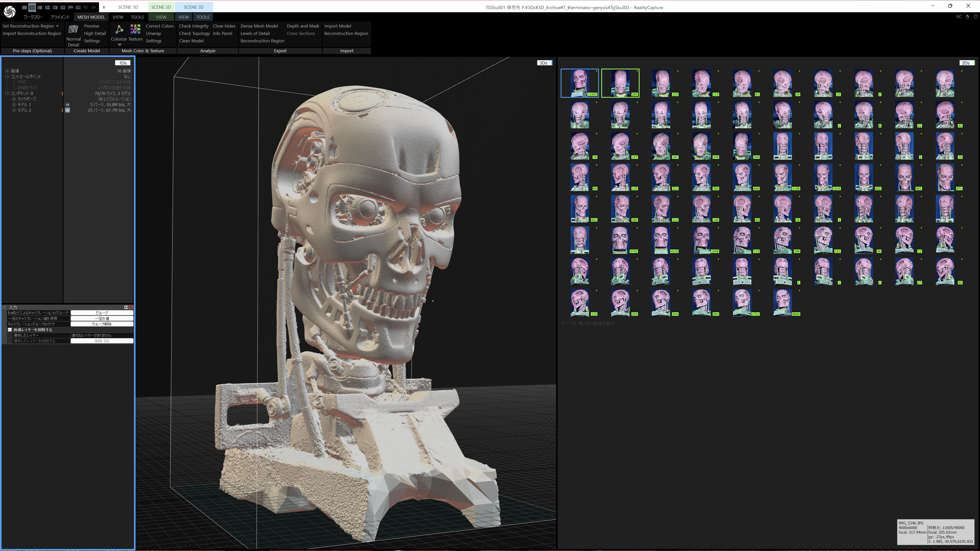Click the Normal Detail mesh icon
Screen dimensions: 980x551
tap(73, 29)
